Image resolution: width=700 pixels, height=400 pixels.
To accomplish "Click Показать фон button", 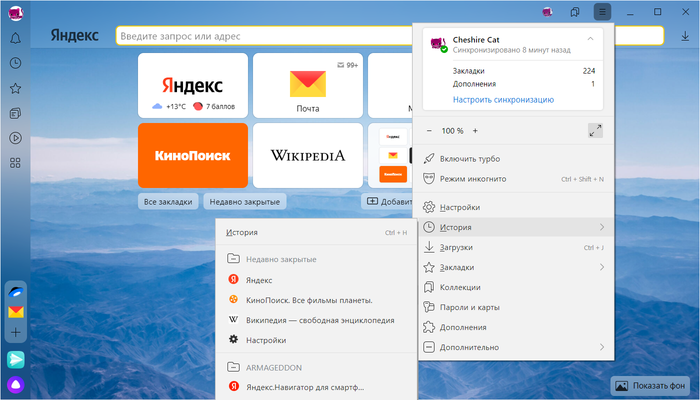I will (652, 386).
